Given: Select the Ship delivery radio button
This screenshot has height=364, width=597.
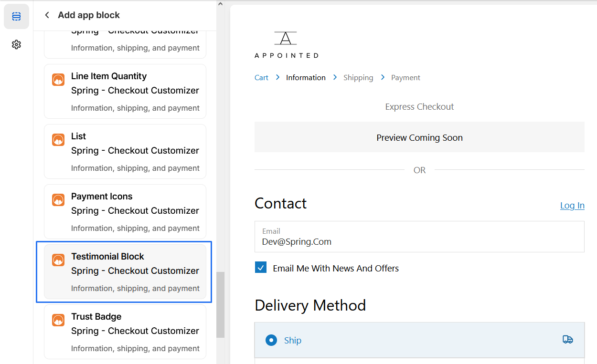Looking at the screenshot, I should coord(271,340).
